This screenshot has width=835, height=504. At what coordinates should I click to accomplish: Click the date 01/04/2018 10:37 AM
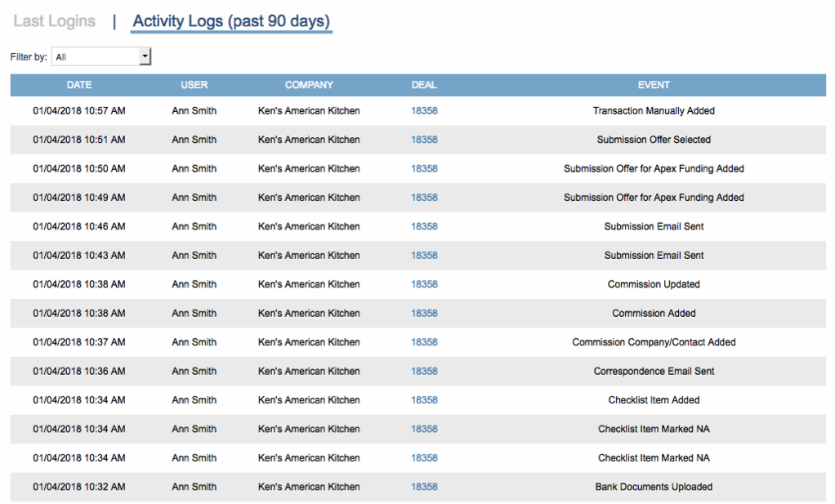pos(79,342)
